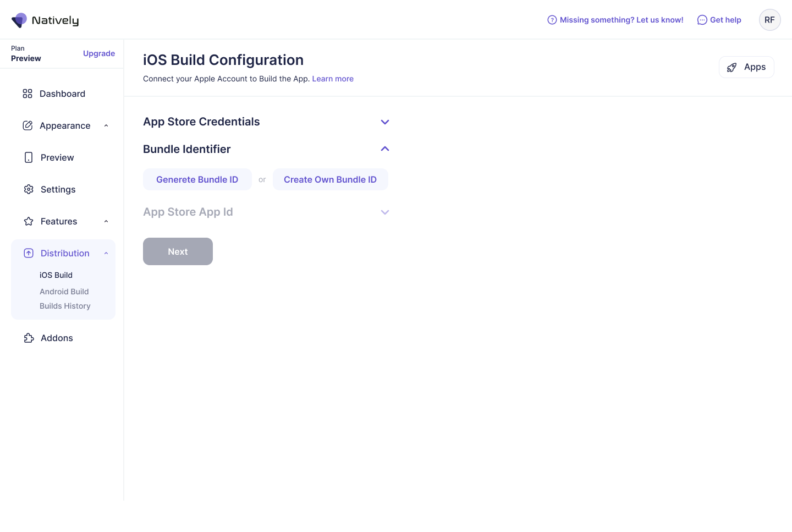Click the Addons puzzle piece icon
Screen dimensions: 792x532
29,338
